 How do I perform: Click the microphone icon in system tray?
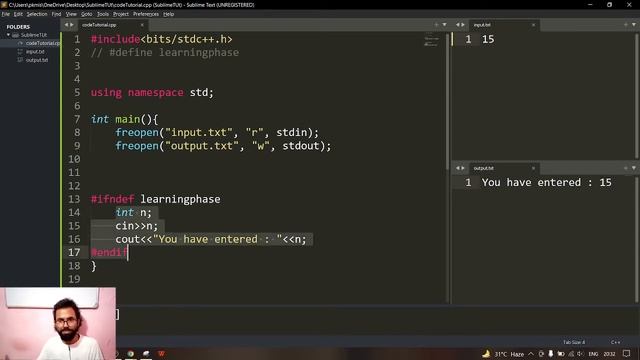click(551, 354)
